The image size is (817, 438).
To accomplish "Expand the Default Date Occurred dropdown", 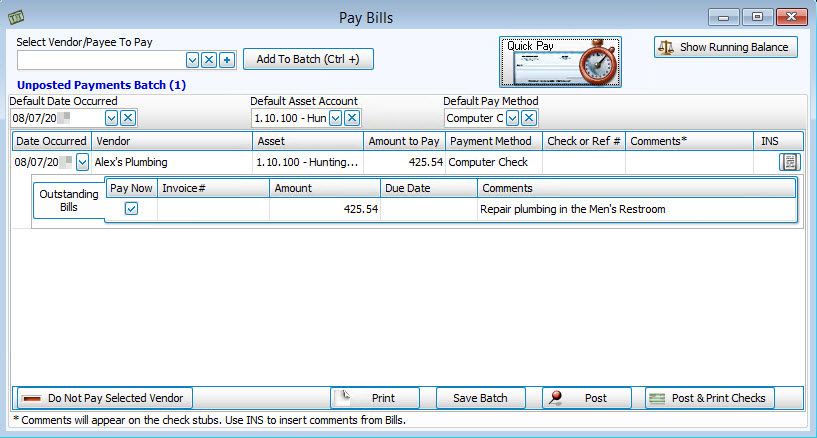I will (x=110, y=118).
